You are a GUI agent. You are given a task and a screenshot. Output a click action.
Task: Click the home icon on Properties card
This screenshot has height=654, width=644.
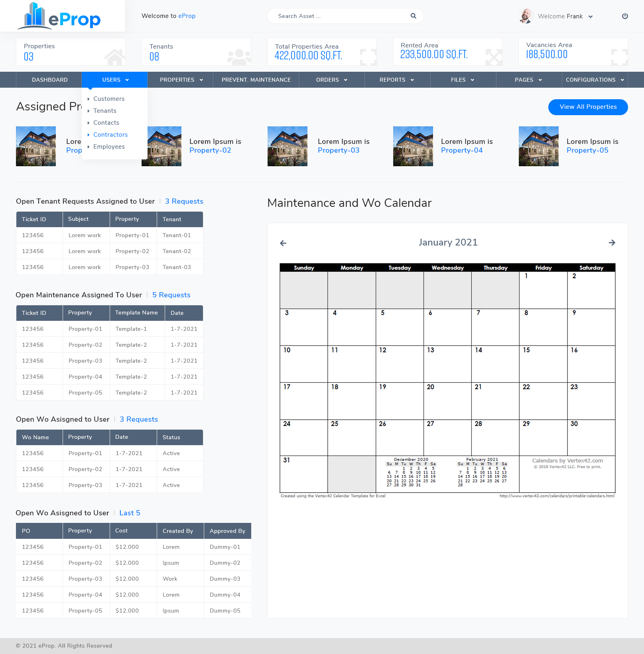115,57
